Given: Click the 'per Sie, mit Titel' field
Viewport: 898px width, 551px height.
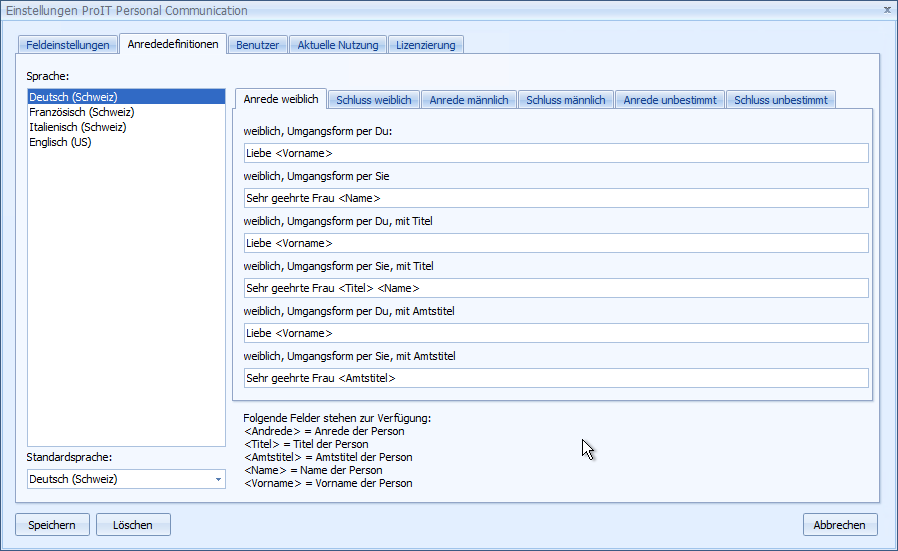Looking at the screenshot, I should tap(556, 288).
